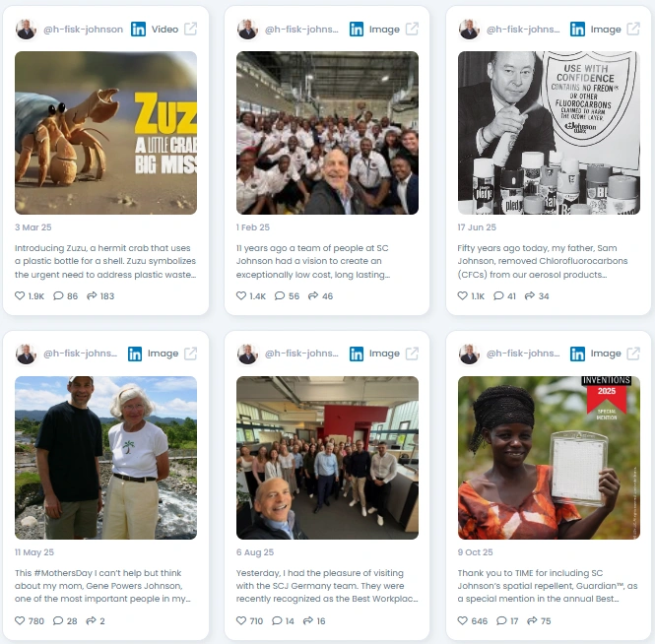This screenshot has height=644, width=655.
Task: Open external link on Zuzu video post
Action: tap(190, 29)
